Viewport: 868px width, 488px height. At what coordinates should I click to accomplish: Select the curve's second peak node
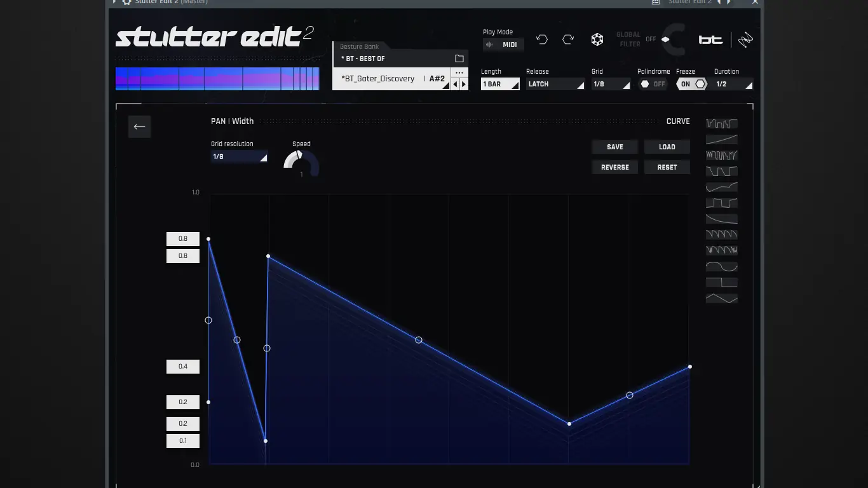tap(268, 256)
